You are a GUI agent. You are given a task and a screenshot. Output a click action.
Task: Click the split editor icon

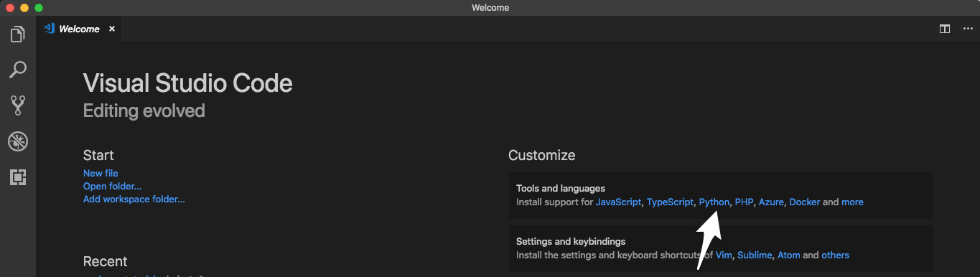coord(945,29)
